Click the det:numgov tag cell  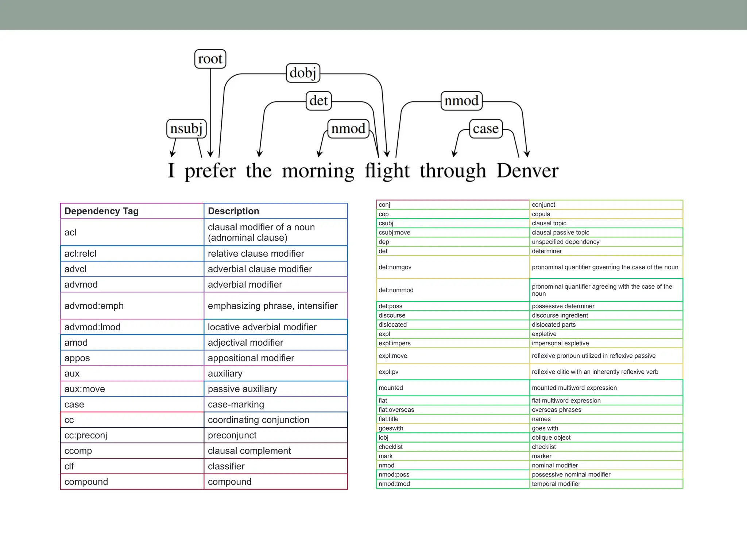tap(452, 267)
